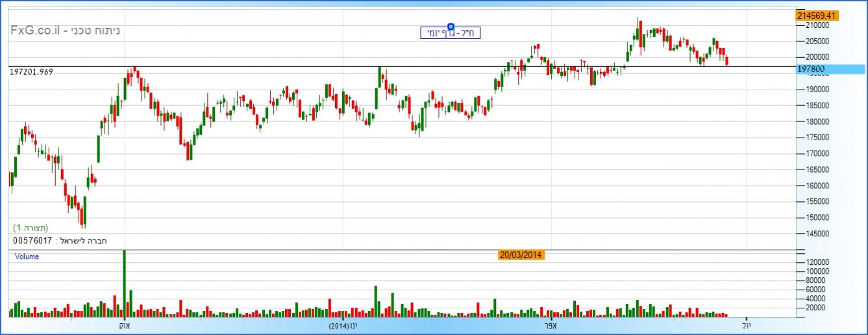Click the blue Volume panel label

[27, 256]
